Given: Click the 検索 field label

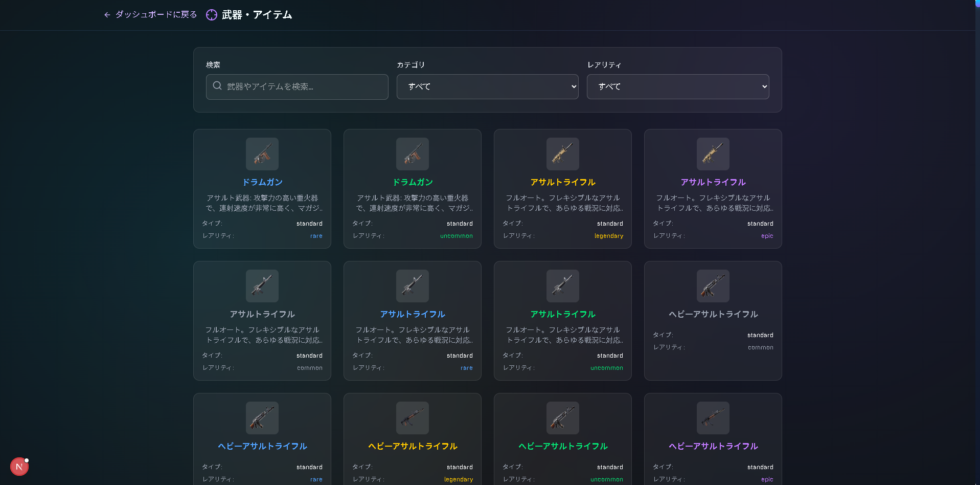Looking at the screenshot, I should click(213, 65).
